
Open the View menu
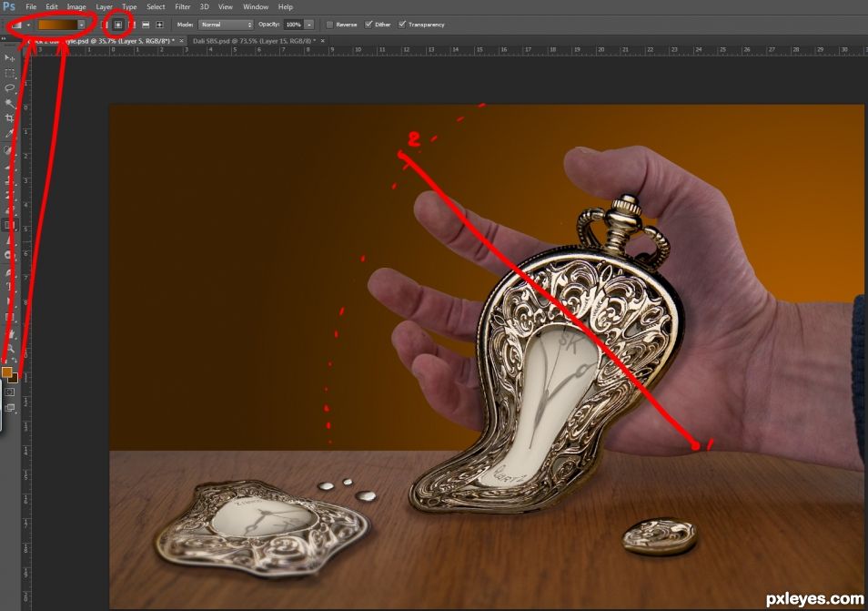tap(226, 6)
